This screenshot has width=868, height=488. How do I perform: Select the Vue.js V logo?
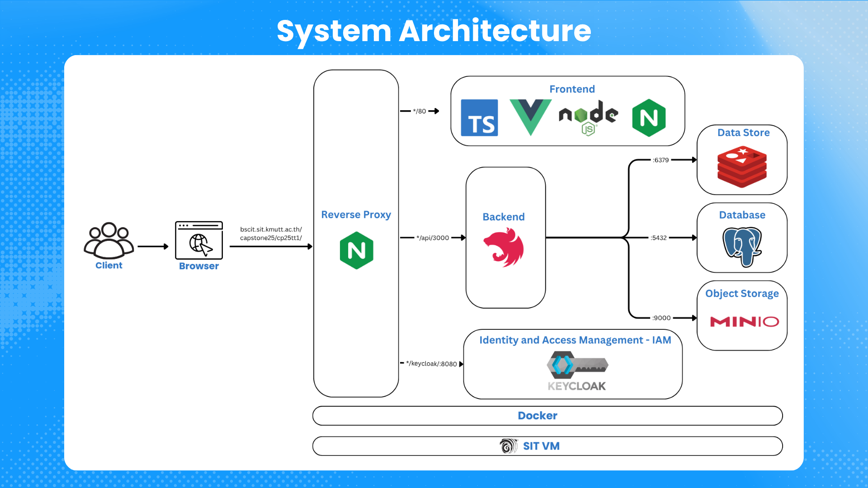pyautogui.click(x=530, y=117)
